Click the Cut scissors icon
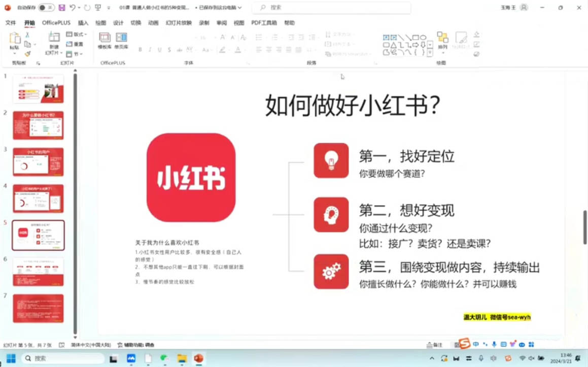Viewport: 588px width, 367px height. 27,35
